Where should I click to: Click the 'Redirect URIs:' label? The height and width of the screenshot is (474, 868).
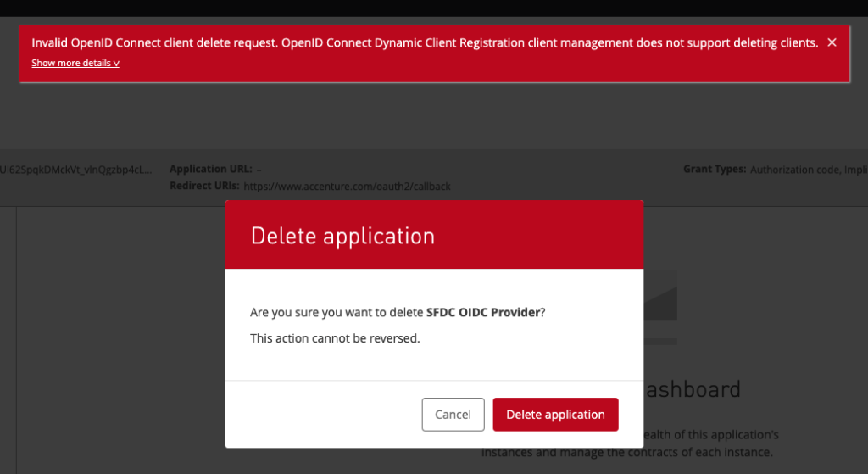click(x=204, y=186)
